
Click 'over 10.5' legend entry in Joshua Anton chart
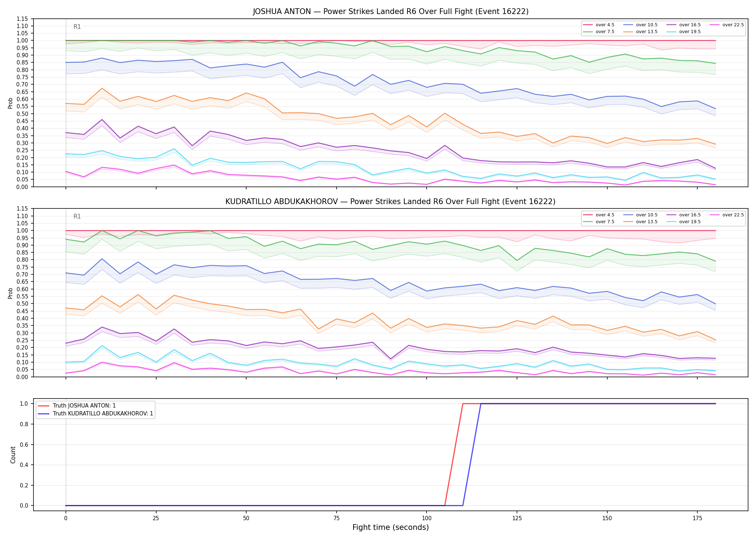[x=640, y=25]
